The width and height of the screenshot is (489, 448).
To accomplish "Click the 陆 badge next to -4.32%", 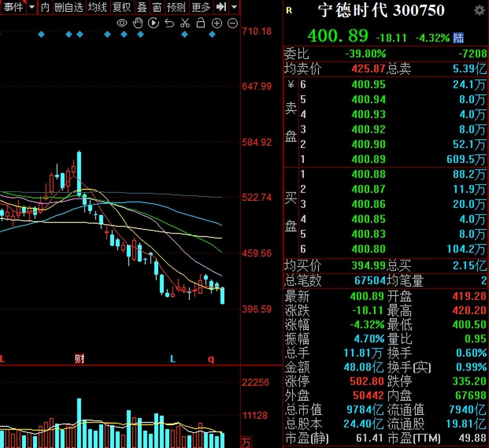I will (x=458, y=38).
